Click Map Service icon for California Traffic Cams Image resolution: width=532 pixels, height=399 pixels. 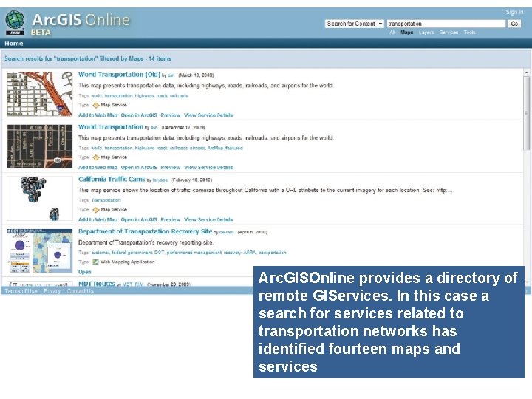point(96,210)
